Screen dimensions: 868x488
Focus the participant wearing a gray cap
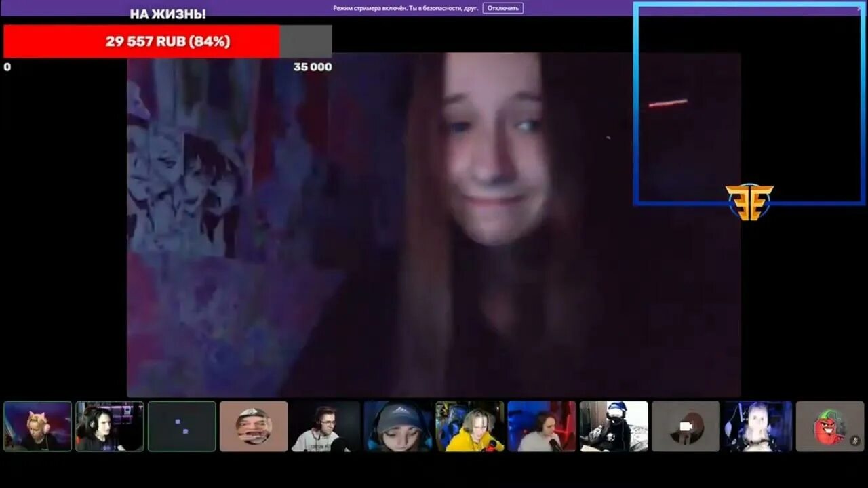pyautogui.click(x=397, y=426)
